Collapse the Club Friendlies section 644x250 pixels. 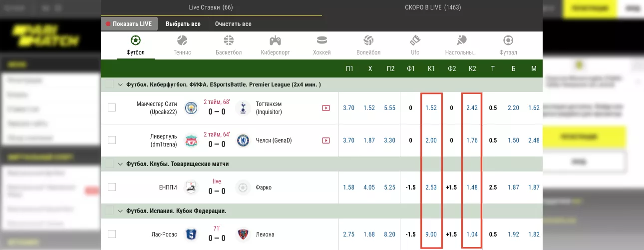click(120, 164)
